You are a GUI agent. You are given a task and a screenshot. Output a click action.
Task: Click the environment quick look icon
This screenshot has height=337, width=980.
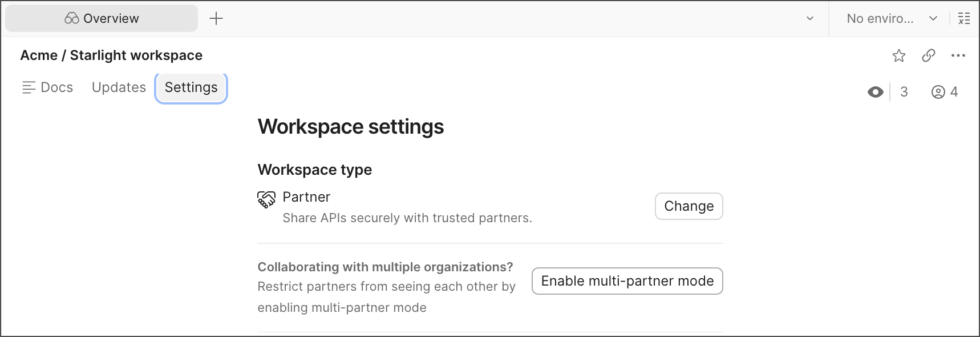point(964,18)
